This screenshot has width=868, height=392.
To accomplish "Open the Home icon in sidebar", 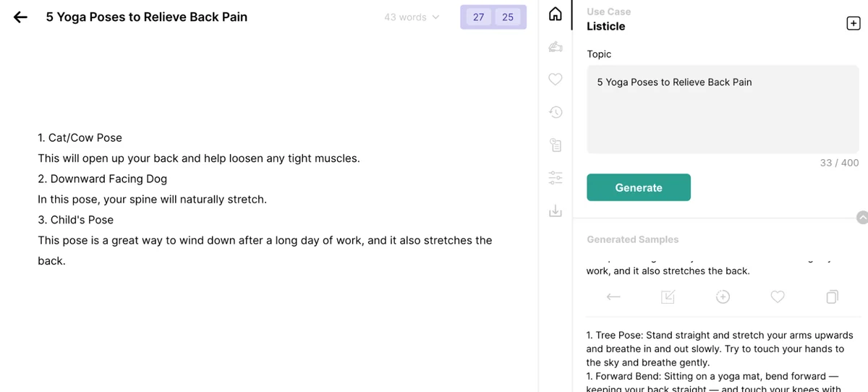I will [556, 14].
